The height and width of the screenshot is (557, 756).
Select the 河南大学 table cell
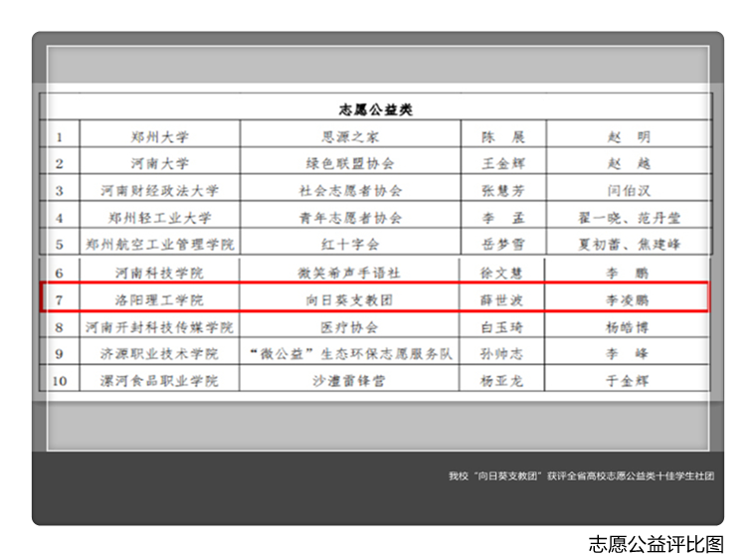159,164
